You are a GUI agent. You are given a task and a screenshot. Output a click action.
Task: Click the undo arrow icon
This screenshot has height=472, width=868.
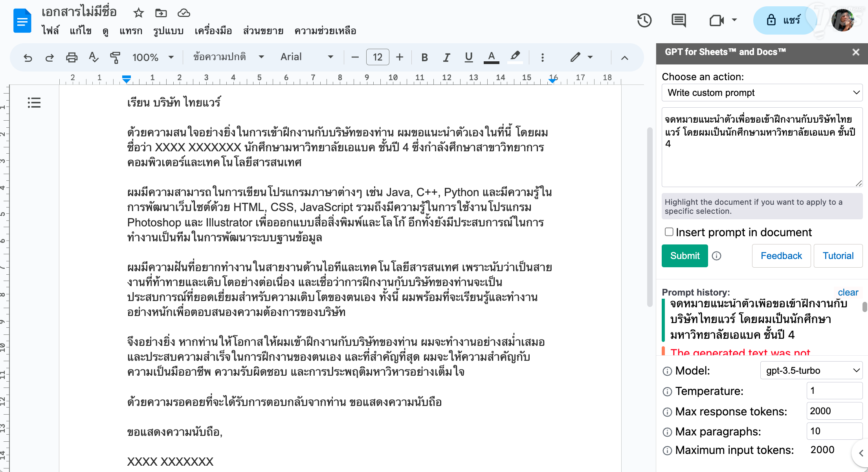28,58
